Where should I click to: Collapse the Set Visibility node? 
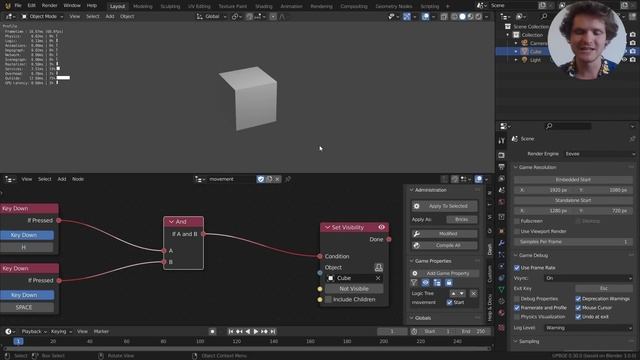coord(327,227)
